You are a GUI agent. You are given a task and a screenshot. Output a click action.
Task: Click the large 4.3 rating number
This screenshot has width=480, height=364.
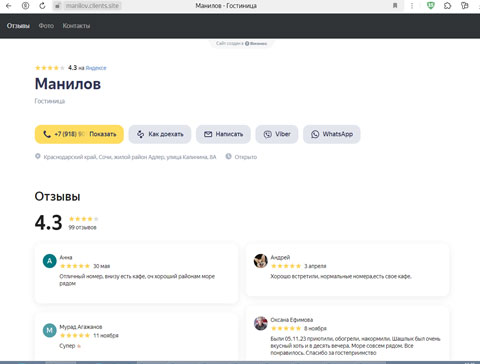point(48,223)
